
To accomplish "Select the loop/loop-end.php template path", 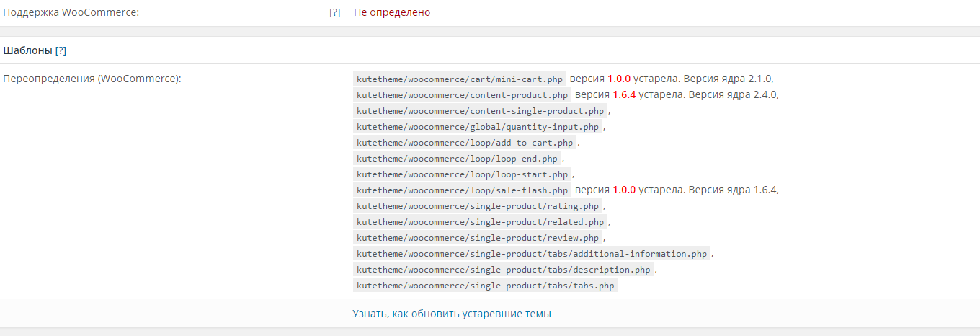I will click(457, 158).
